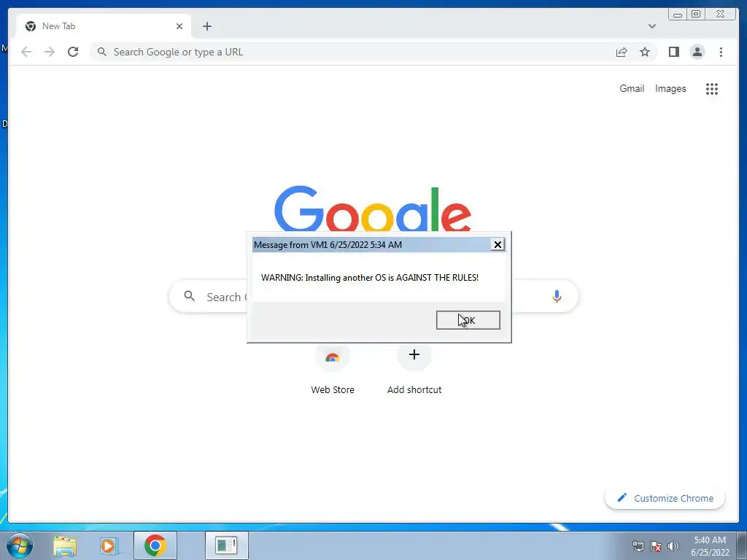
Task: Minimize the Chrome window
Action: click(678, 15)
